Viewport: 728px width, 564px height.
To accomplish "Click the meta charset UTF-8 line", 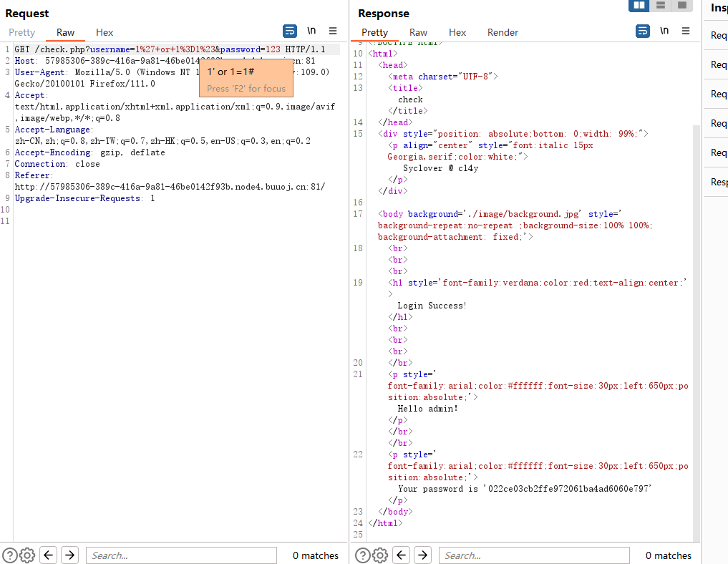I will coord(443,76).
